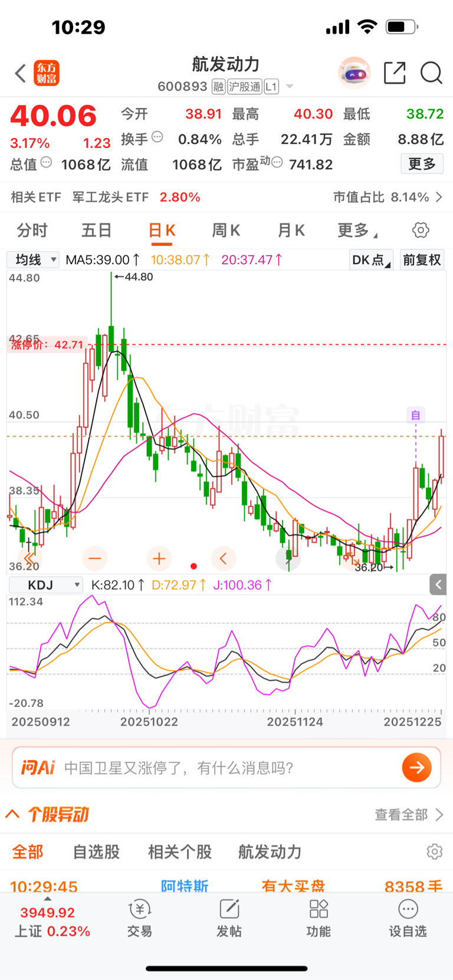The height and width of the screenshot is (980, 453).
Task: Move chart left with single arrow
Action: (223, 558)
